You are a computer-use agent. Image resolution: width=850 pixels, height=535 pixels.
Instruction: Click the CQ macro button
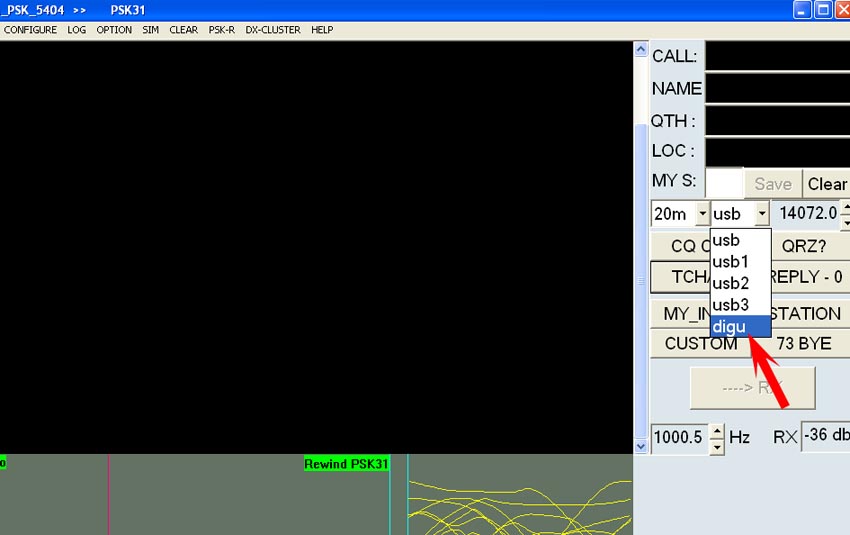[x=681, y=246]
